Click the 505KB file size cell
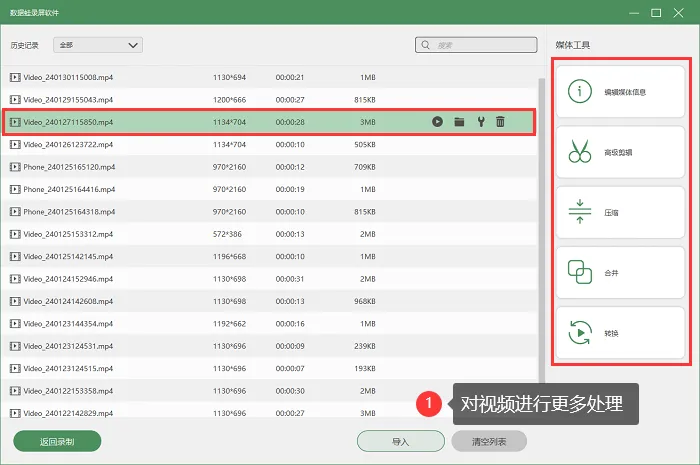The image size is (700, 465). coord(365,145)
